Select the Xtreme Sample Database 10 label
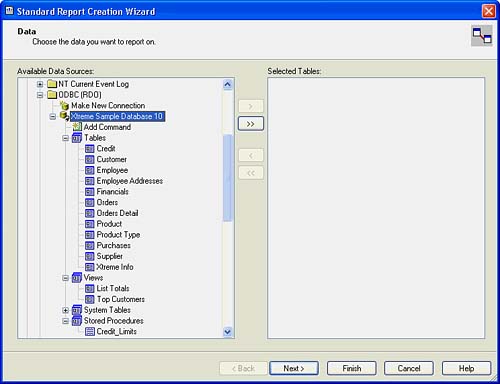The image size is (500, 384). pos(117,116)
